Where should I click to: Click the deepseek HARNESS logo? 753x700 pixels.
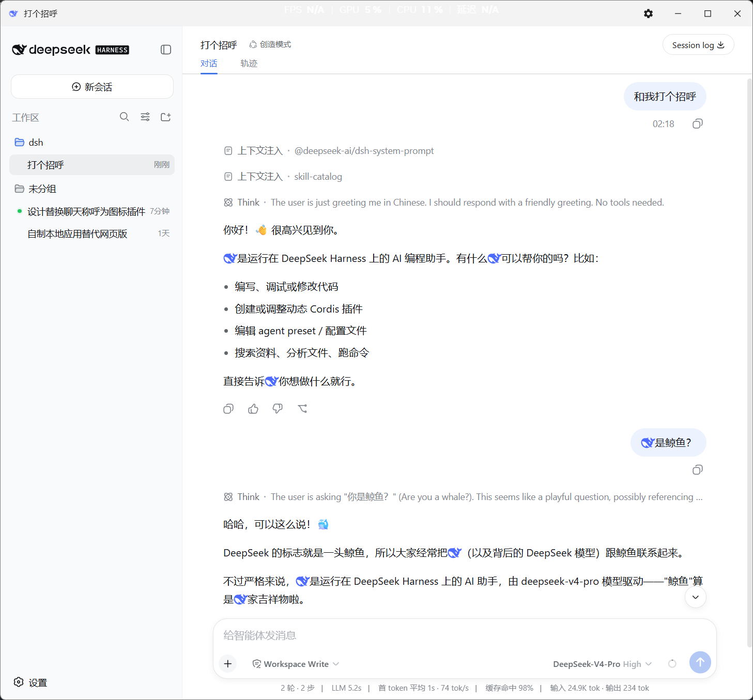tap(71, 50)
